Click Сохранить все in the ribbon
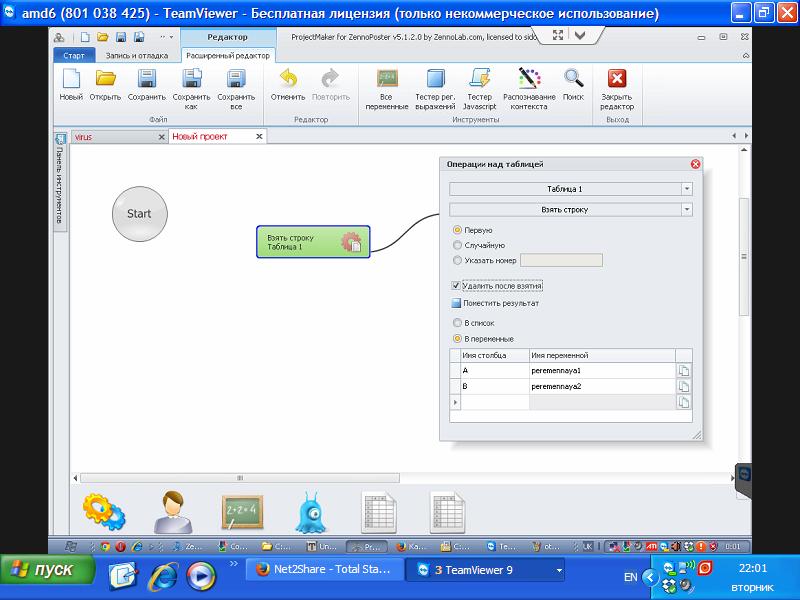Screen dimensions: 800x600 tap(236, 89)
